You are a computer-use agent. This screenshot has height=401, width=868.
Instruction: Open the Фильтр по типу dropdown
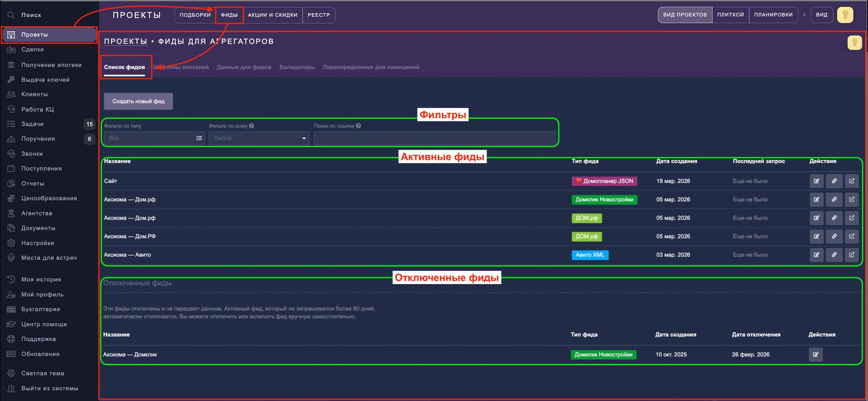[x=154, y=138]
